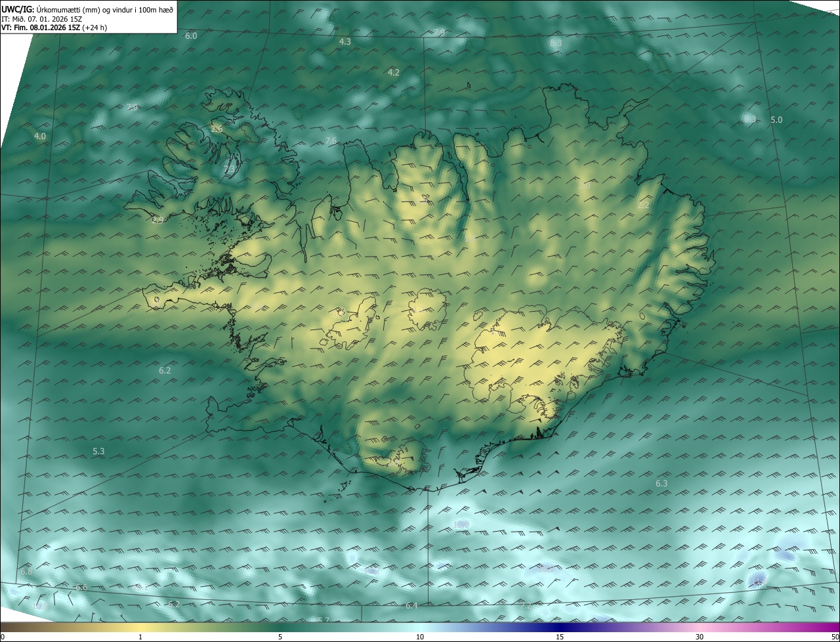Click the colorbar tick label 15
840x642 pixels.
560,637
